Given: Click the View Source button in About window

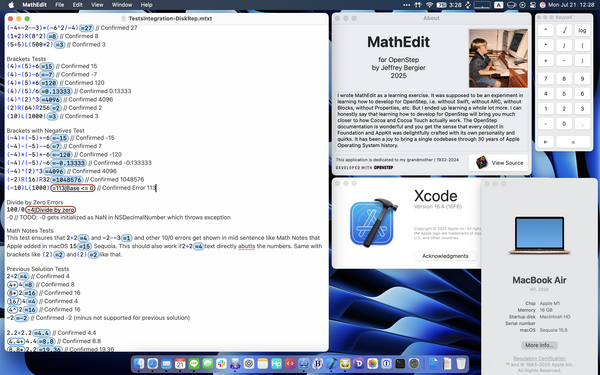Looking at the screenshot, I should [498, 163].
